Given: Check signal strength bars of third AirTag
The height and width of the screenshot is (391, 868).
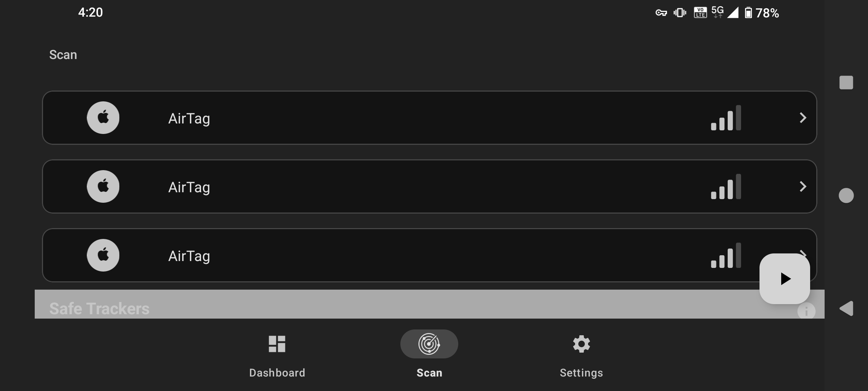Looking at the screenshot, I should 726,255.
